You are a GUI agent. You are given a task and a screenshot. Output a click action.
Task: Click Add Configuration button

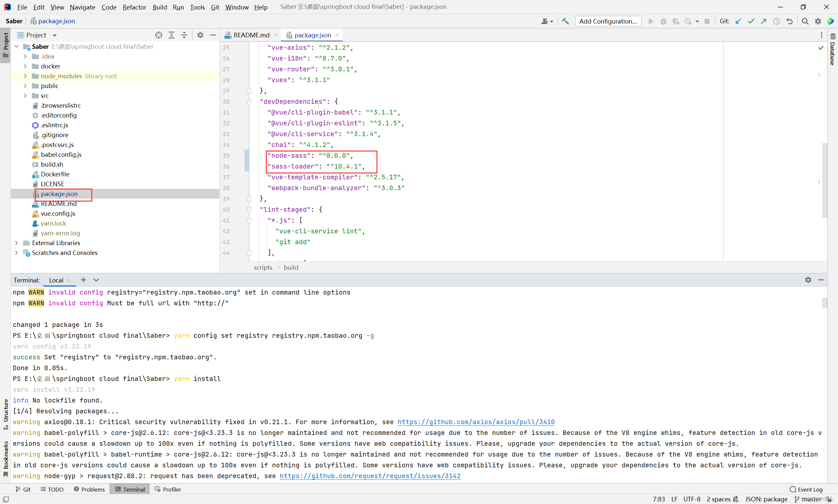pos(608,21)
